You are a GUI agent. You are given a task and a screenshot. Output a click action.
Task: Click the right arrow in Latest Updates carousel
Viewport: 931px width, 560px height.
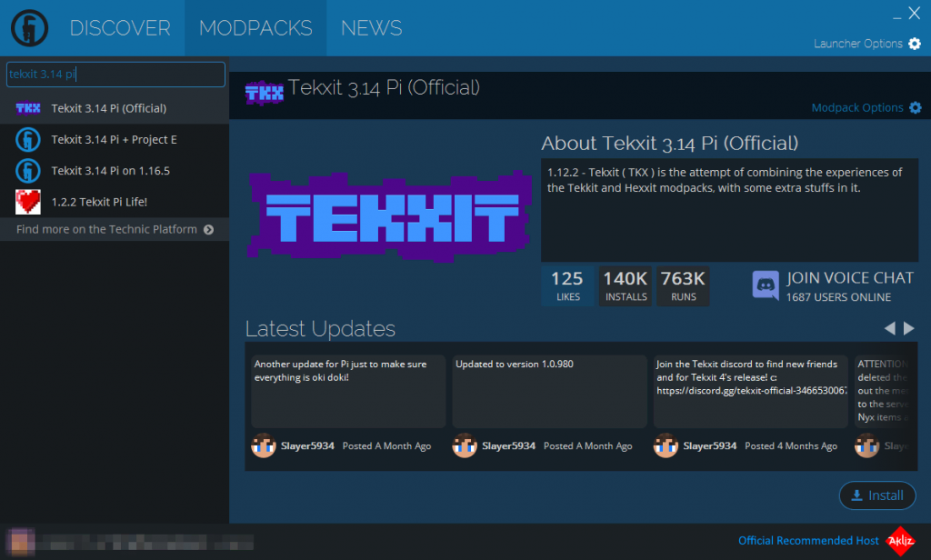(909, 329)
